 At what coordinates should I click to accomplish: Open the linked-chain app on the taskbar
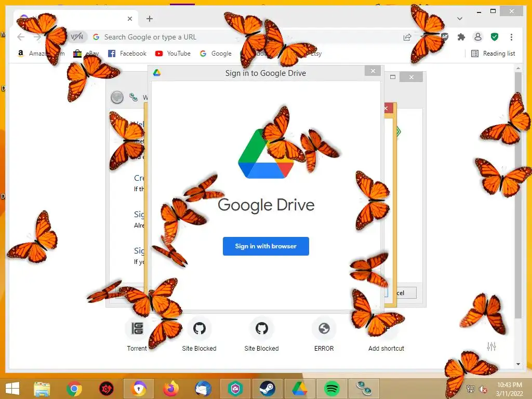coord(364,389)
